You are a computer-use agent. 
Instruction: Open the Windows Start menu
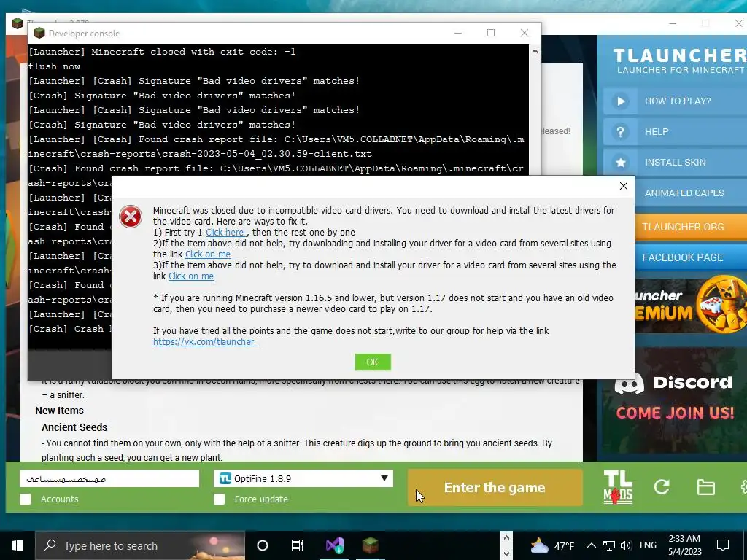pyautogui.click(x=18, y=545)
